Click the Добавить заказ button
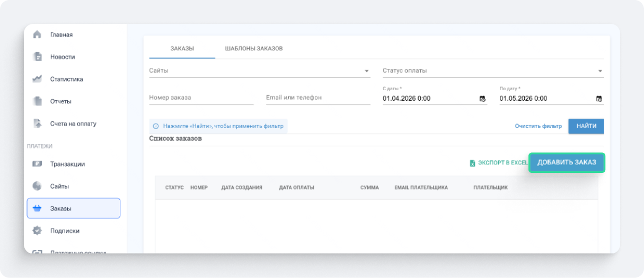This screenshot has height=278, width=644. (567, 162)
